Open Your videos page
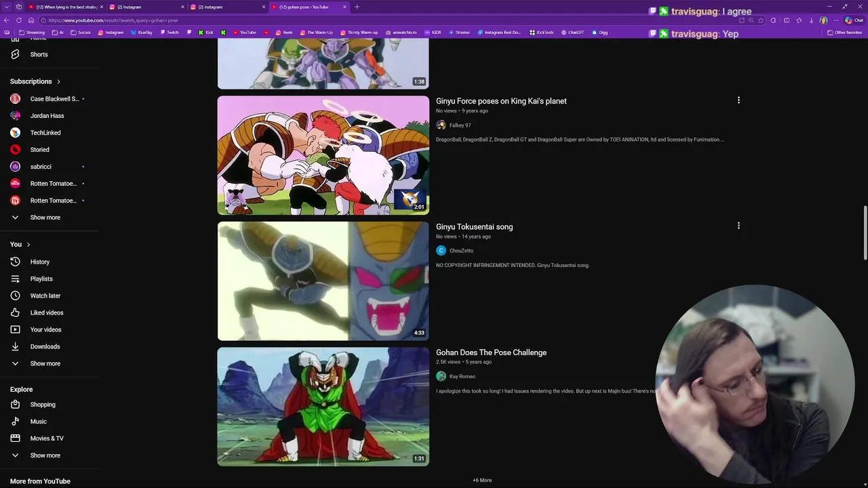The height and width of the screenshot is (488, 868). click(45, 329)
